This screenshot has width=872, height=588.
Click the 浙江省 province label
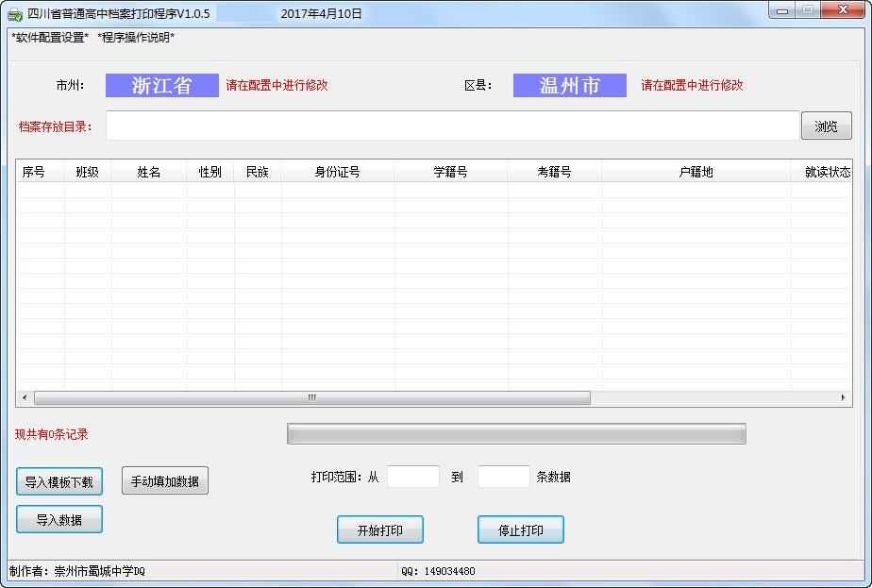tap(161, 85)
